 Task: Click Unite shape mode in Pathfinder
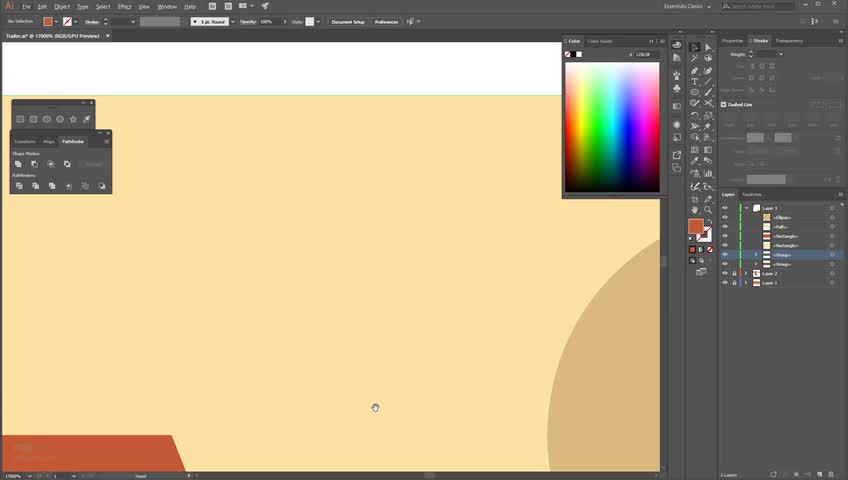tap(18, 164)
